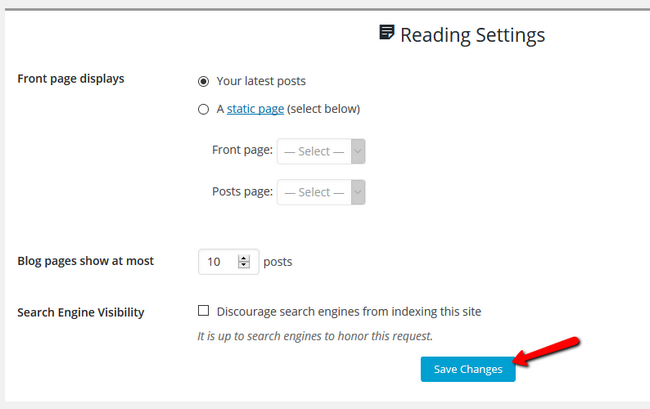Click the 'Discourage search engines from indexing' label
The image size is (650, 409).
coord(349,312)
